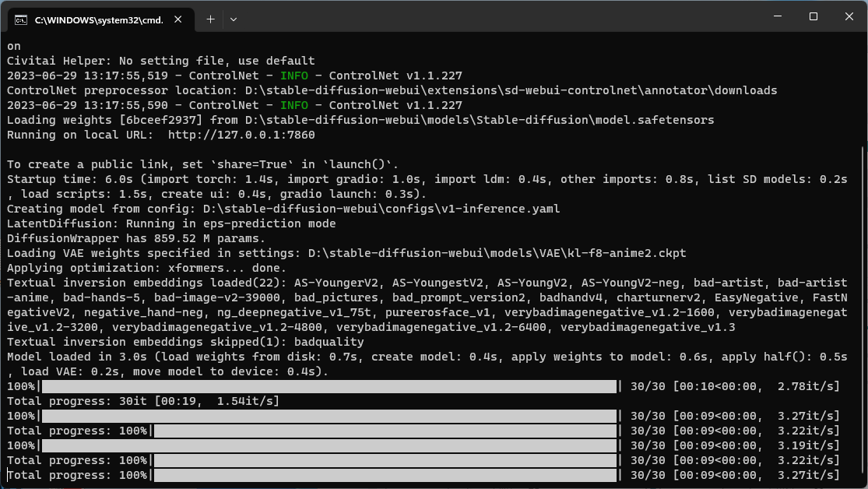868x489 pixels.
Task: Click the Startup time summary line
Action: [234, 178]
